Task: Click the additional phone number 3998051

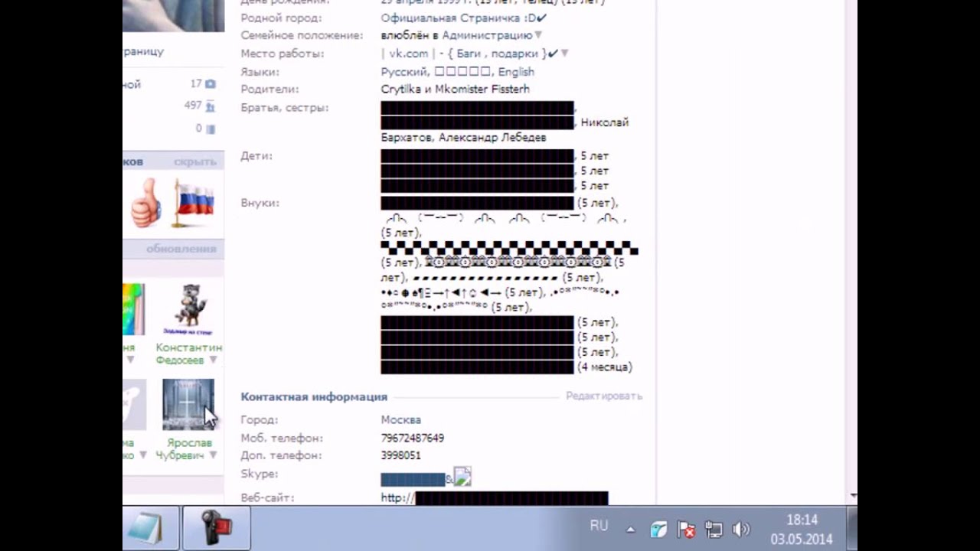Action: pyautogui.click(x=401, y=455)
